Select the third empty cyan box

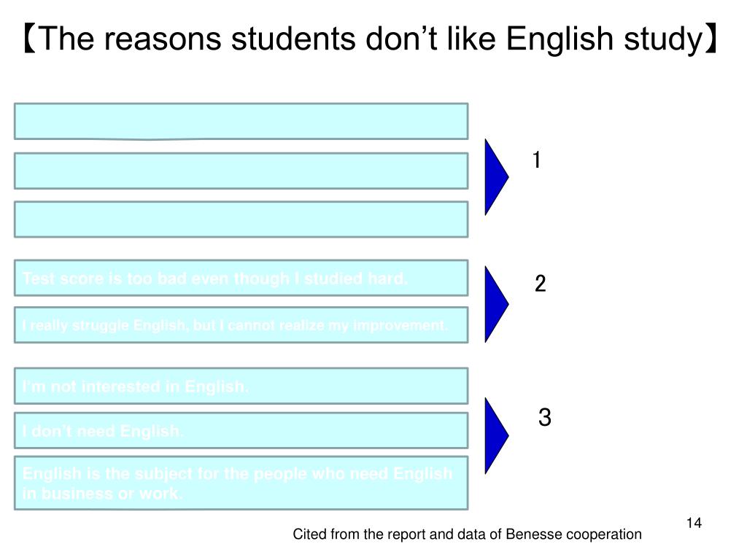tap(241, 219)
